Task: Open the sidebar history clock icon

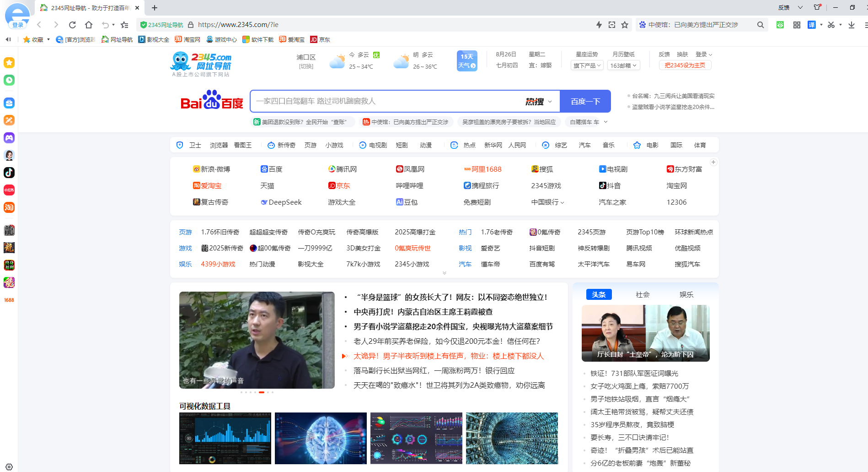Action: pos(9,80)
